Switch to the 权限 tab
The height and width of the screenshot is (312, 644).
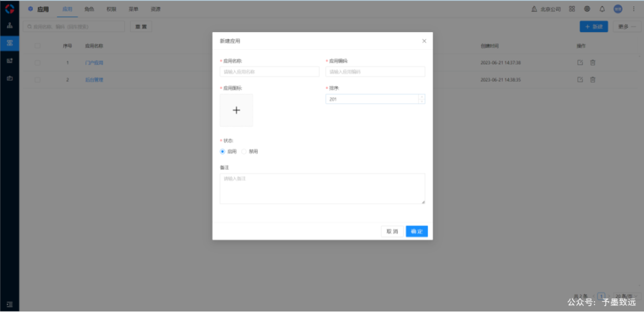(112, 9)
